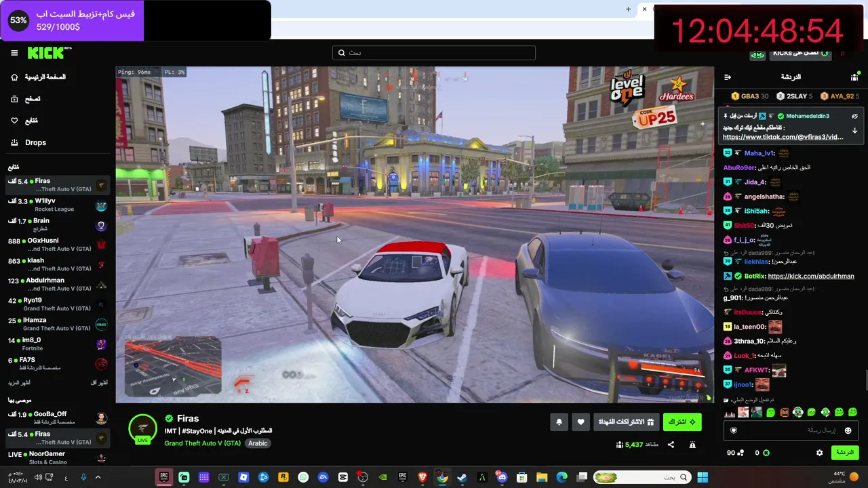The image size is (868, 488).
Task: Click the green subscribe button
Action: pos(682,422)
